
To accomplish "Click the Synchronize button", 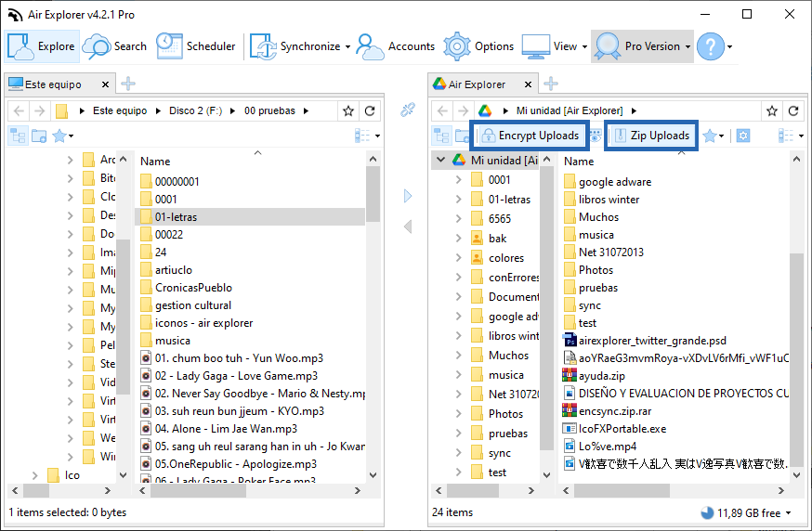I will tap(295, 46).
